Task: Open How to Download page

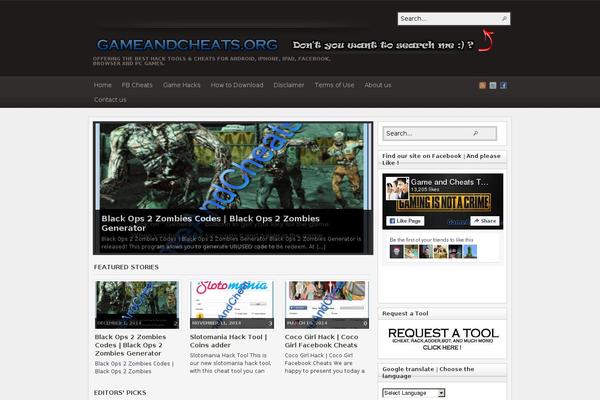Action: pyautogui.click(x=237, y=85)
